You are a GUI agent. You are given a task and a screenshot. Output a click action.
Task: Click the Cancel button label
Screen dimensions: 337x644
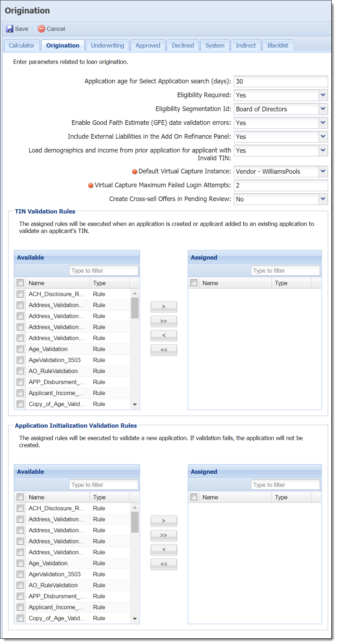[x=56, y=29]
